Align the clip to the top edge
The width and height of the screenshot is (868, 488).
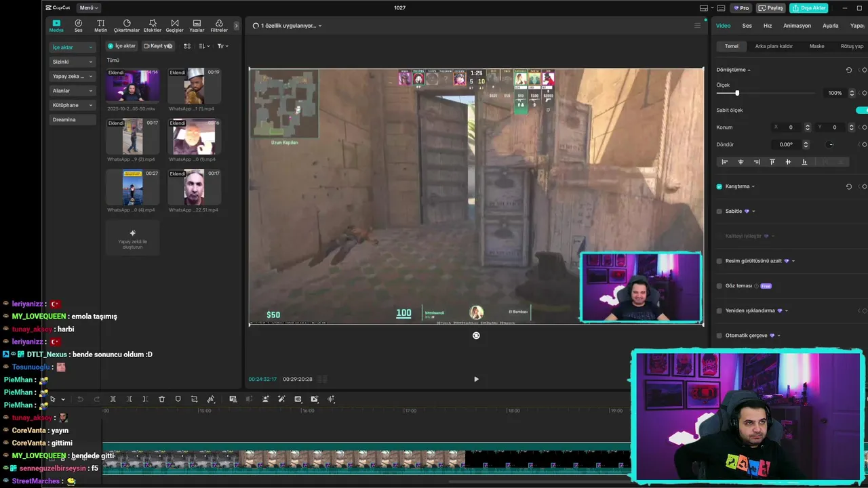click(772, 162)
